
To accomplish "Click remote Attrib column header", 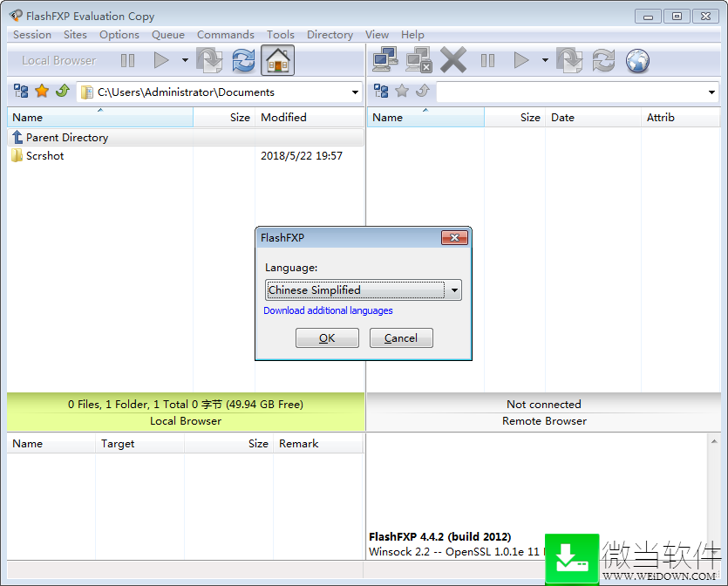I will coord(681,118).
